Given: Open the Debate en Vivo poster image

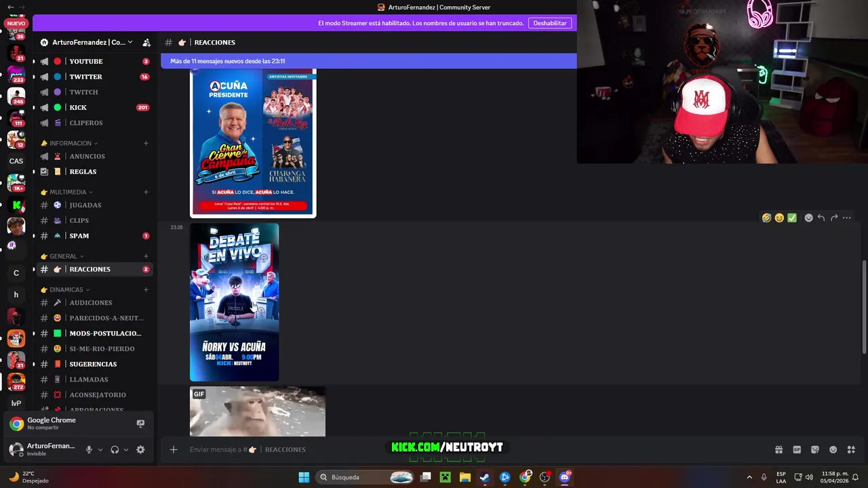Looking at the screenshot, I should point(234,302).
